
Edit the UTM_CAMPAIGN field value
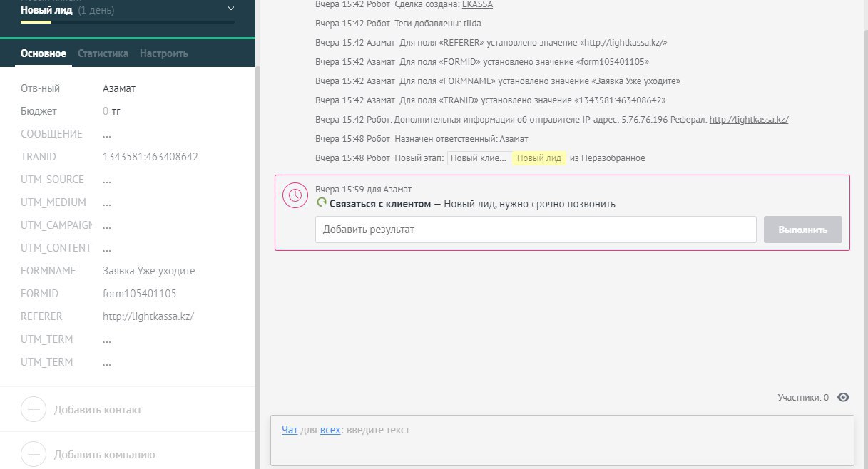(x=107, y=225)
